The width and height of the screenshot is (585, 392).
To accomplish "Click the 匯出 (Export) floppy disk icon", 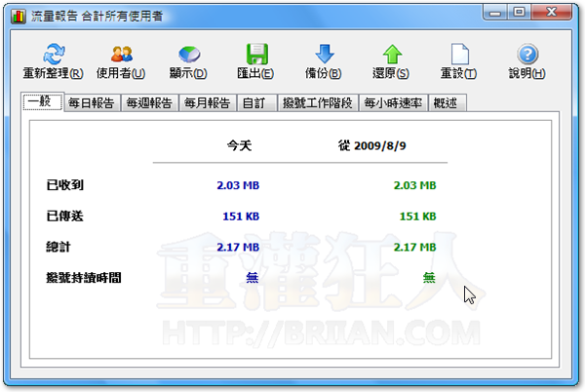I will point(256,55).
